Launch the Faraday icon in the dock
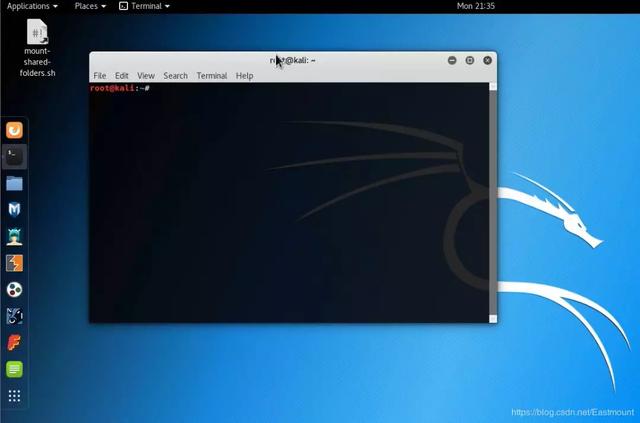This screenshot has width=640, height=423. (14, 343)
